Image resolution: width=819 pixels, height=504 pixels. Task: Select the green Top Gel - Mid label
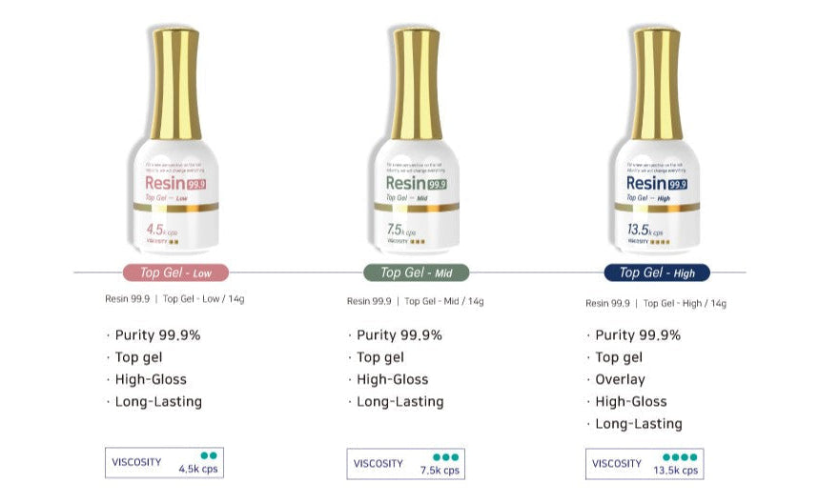coord(417,272)
